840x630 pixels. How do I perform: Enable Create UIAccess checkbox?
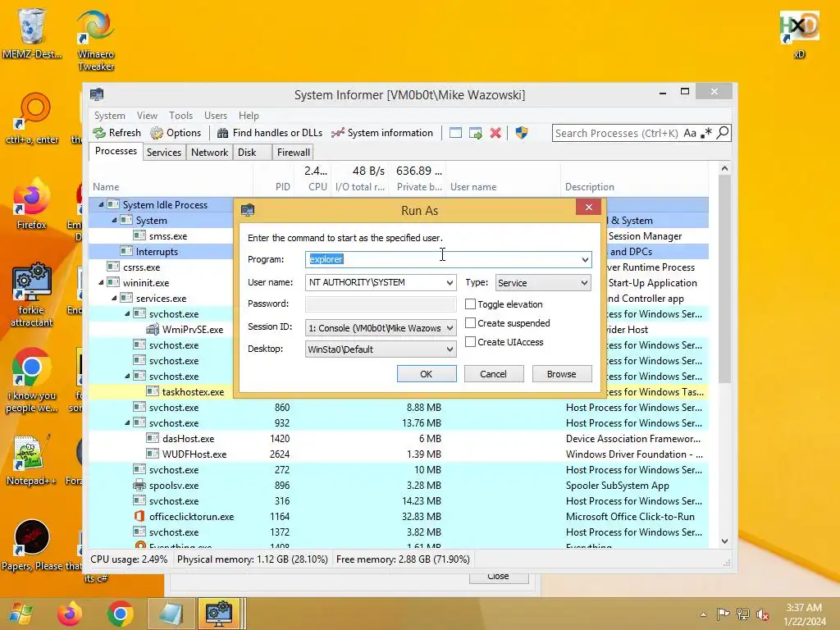pos(470,342)
